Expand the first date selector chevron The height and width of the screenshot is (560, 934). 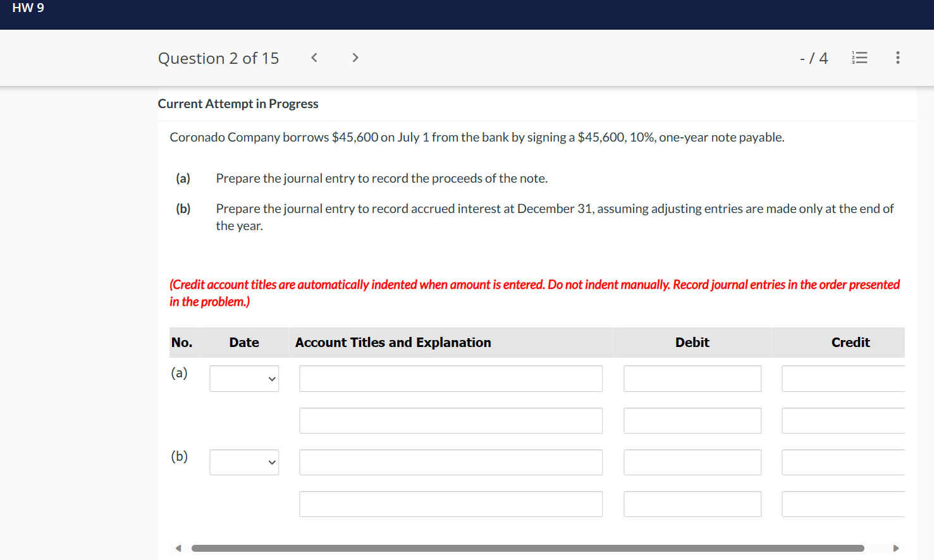click(273, 378)
